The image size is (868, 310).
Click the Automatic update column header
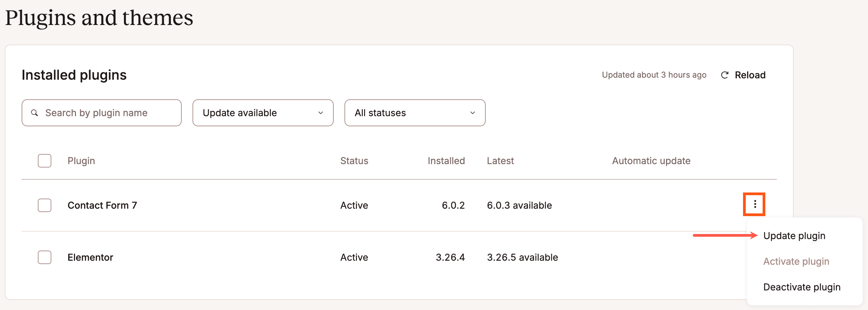[651, 161]
